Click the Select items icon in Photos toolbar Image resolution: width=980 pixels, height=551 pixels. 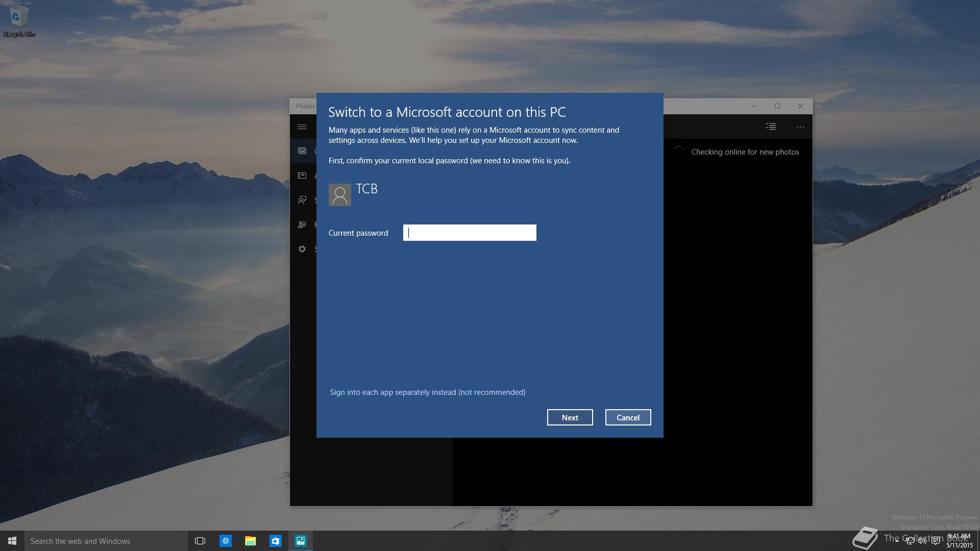(771, 127)
